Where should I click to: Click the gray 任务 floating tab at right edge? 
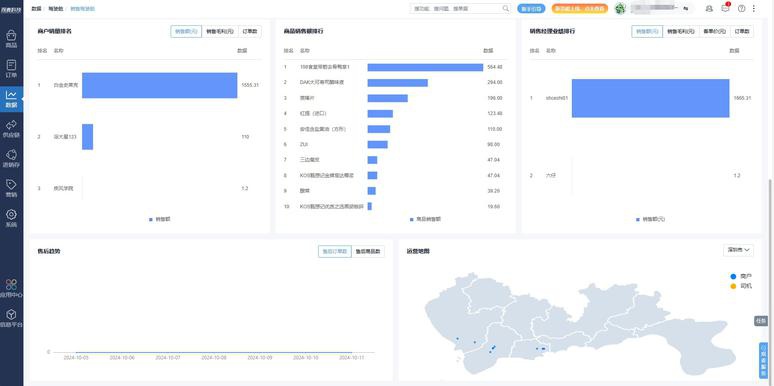(761, 320)
